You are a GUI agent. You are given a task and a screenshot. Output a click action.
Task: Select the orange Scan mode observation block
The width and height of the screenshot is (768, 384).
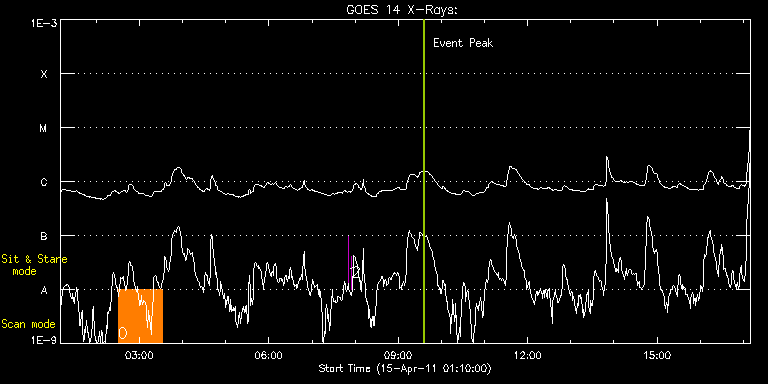141,315
